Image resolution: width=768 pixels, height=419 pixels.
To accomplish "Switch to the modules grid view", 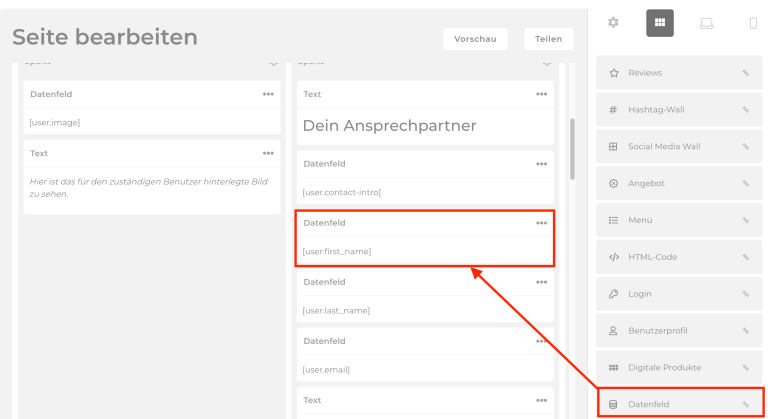I will pos(659,23).
